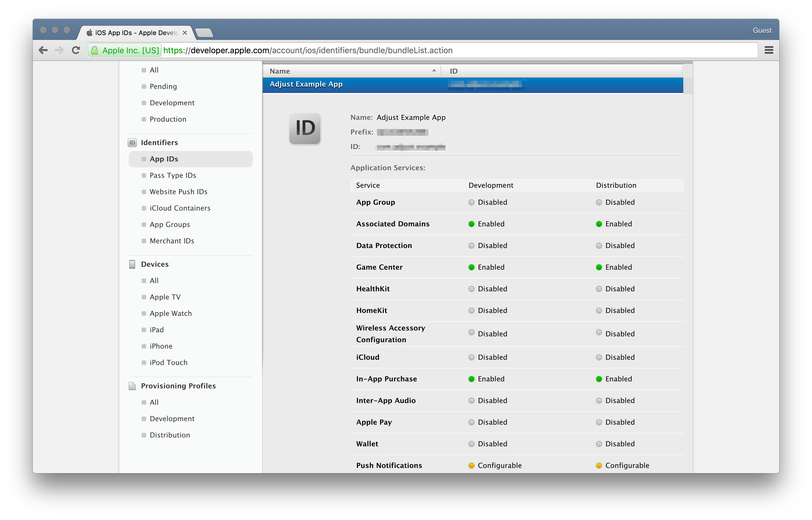This screenshot has width=812, height=520.
Task: Reload the page with the refresh icon
Action: point(76,50)
